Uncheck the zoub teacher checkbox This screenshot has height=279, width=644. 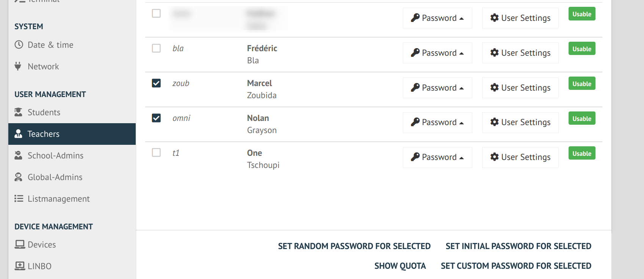click(156, 83)
